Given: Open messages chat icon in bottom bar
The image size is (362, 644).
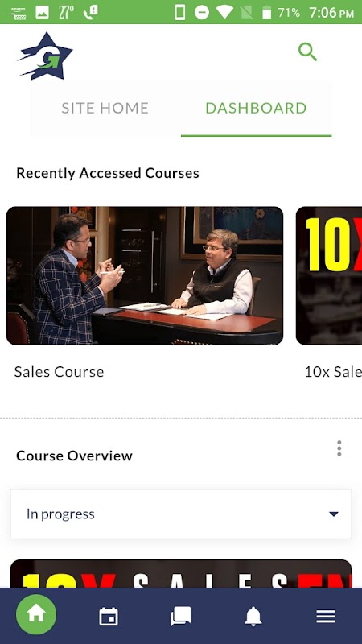Looking at the screenshot, I should coord(180,617).
